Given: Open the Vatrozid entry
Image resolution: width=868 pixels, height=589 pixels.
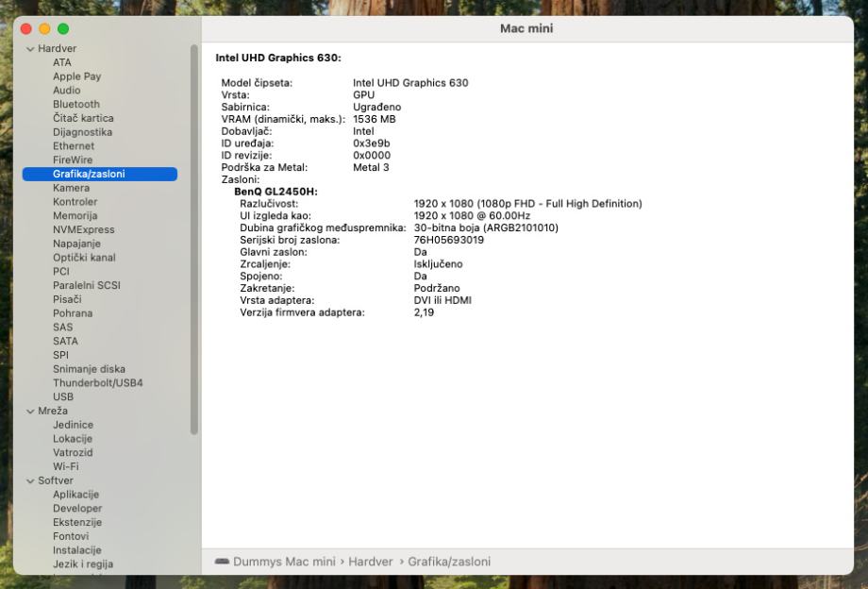Looking at the screenshot, I should click(73, 452).
